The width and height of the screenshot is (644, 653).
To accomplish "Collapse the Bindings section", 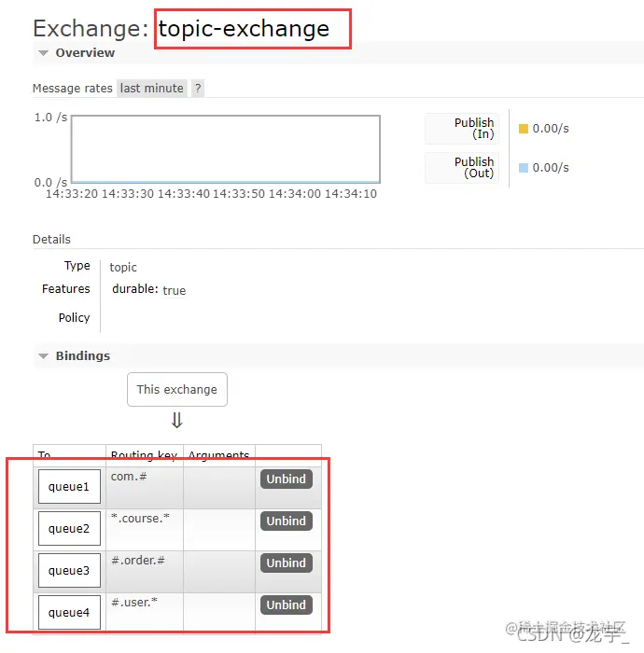I will click(x=43, y=356).
